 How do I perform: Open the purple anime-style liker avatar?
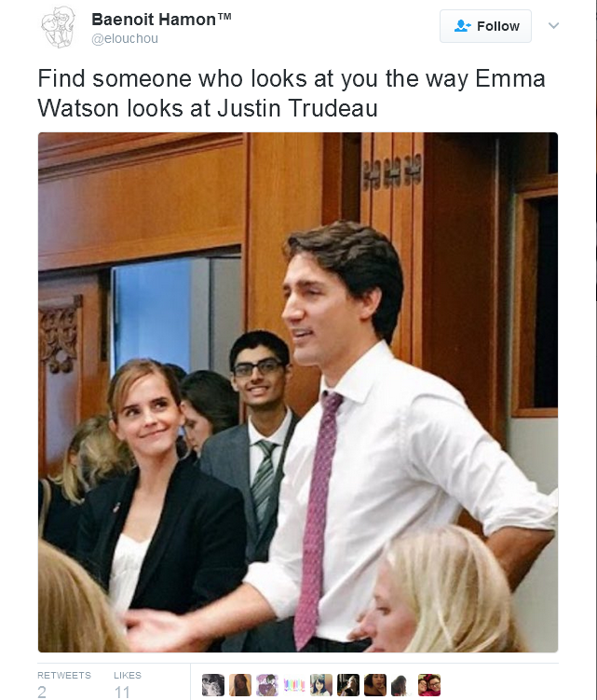pyautogui.click(x=267, y=685)
